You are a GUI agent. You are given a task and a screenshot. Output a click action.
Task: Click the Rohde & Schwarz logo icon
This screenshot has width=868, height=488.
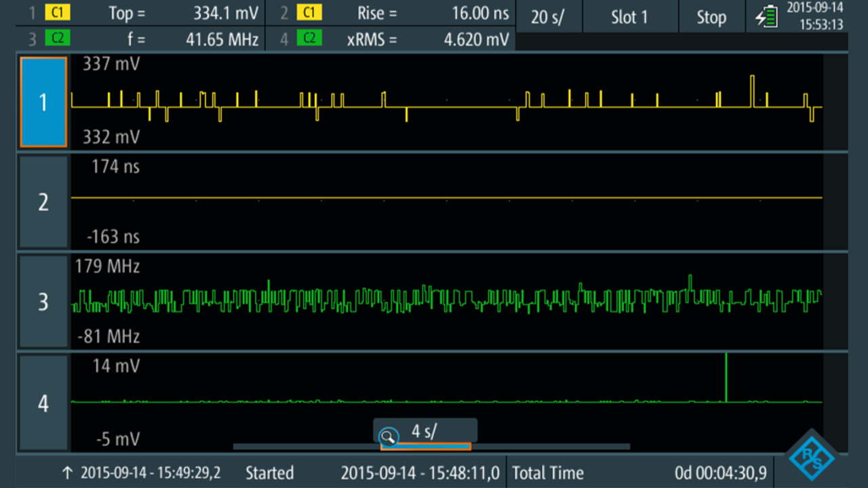click(812, 456)
